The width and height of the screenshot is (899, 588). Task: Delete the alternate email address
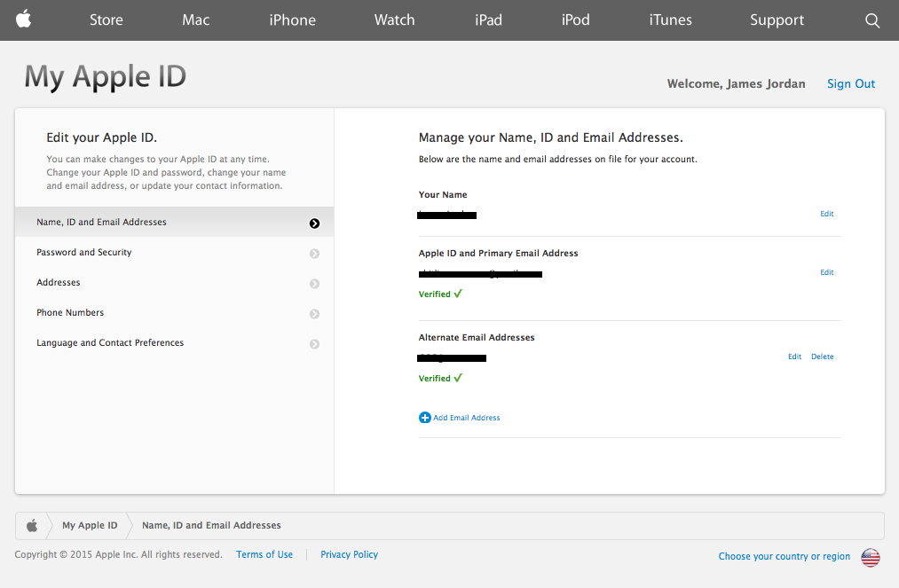(822, 357)
